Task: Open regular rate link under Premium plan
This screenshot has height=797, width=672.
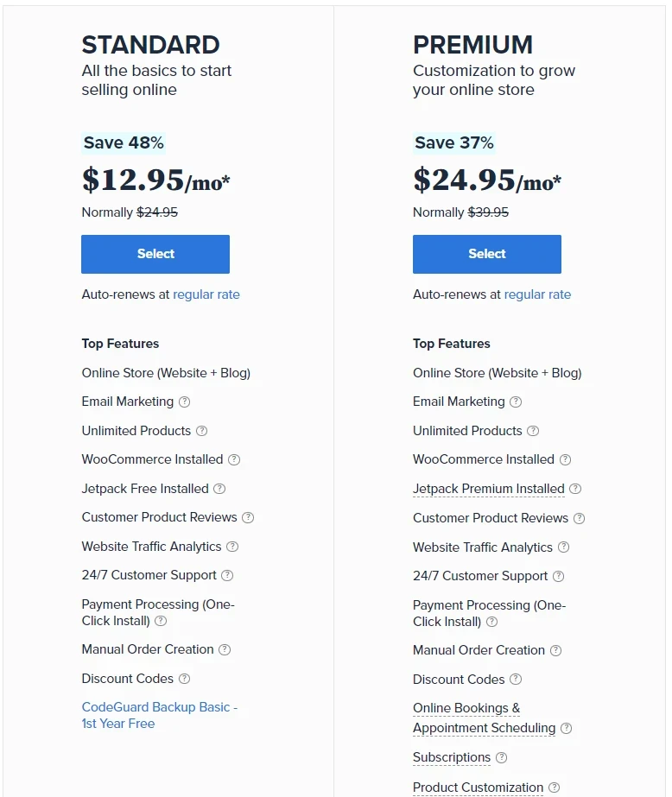Action: pos(537,294)
